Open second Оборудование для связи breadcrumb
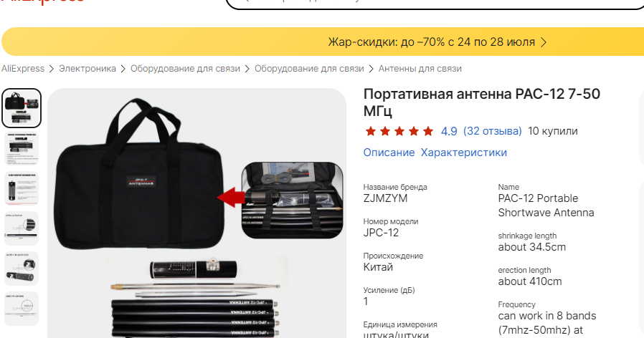This screenshot has height=338, width=644. click(309, 69)
